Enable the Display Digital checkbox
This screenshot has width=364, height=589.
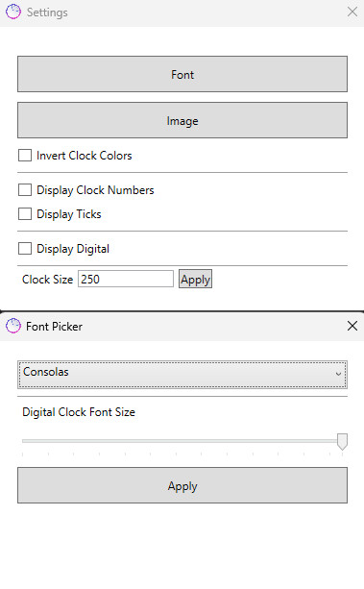coord(25,248)
